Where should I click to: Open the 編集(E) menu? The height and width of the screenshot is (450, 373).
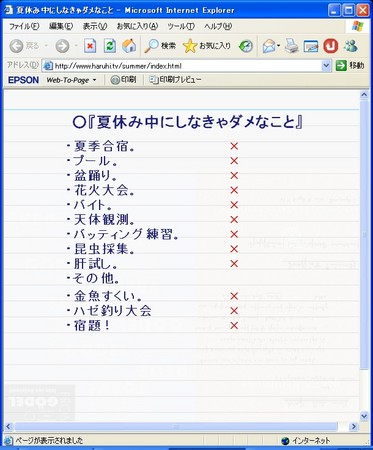click(61, 26)
